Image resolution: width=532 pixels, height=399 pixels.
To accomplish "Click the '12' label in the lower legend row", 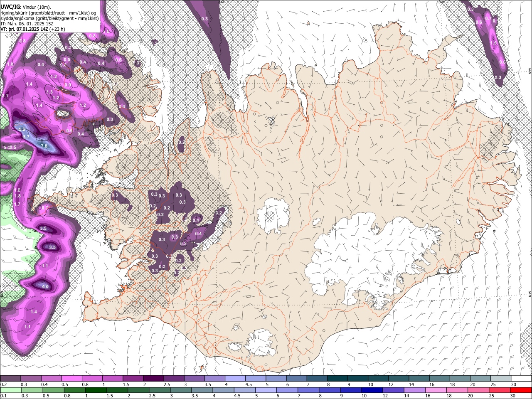I will (x=385, y=396).
